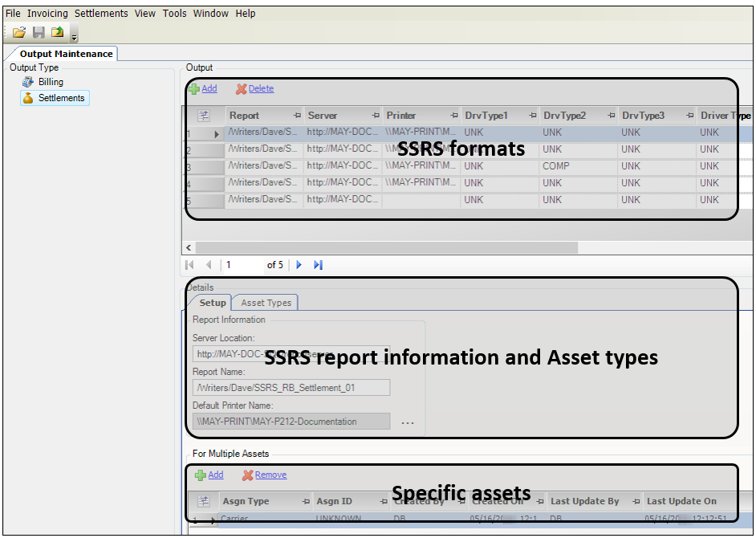
Task: Expand row 1 indicator in Output grid
Action: point(216,134)
